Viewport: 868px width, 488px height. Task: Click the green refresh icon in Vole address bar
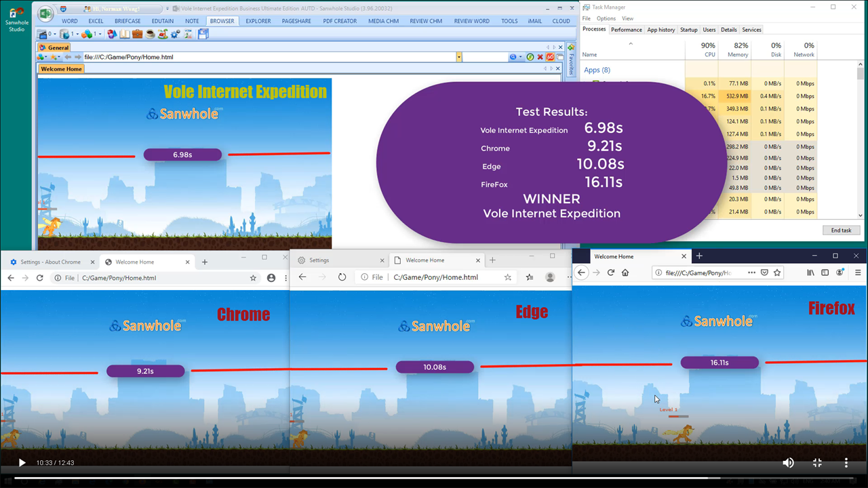(x=530, y=57)
